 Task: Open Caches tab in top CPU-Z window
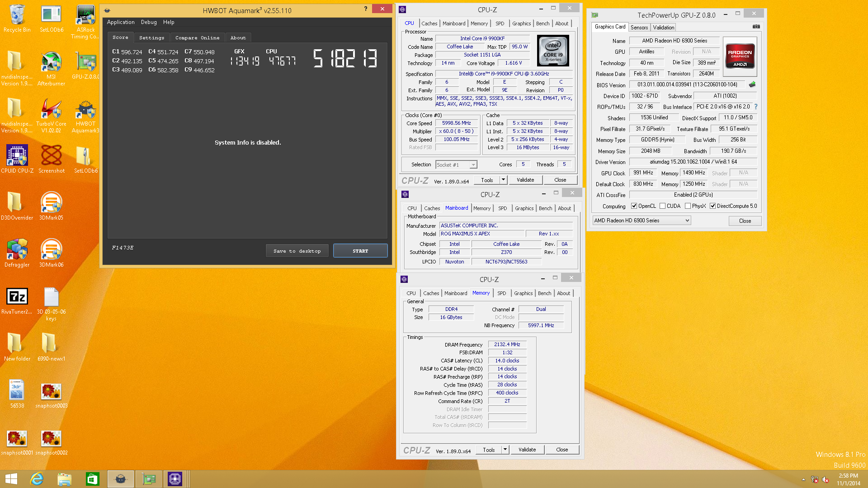pyautogui.click(x=429, y=23)
